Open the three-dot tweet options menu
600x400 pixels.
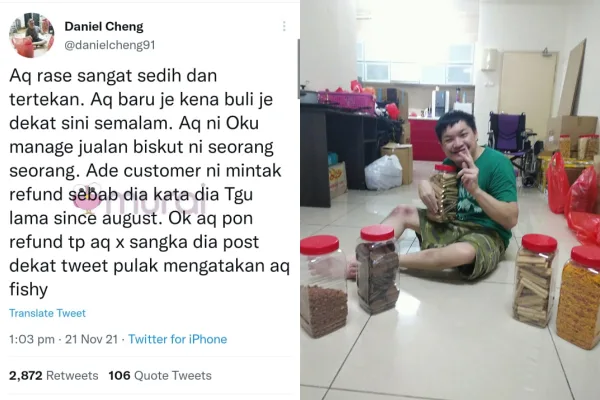pos(284,26)
